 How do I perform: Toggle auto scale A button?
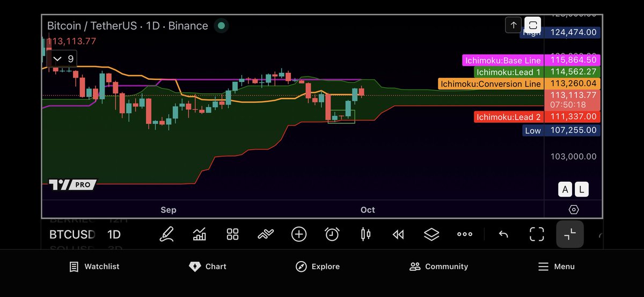tap(565, 189)
